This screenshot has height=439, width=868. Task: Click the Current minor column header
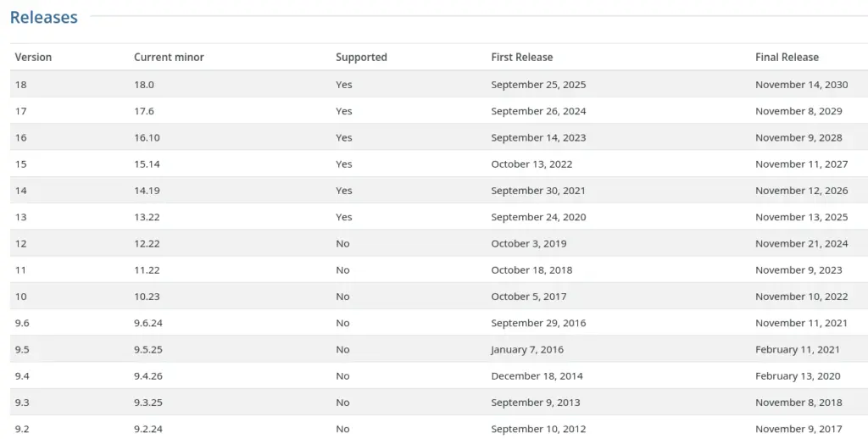(169, 58)
